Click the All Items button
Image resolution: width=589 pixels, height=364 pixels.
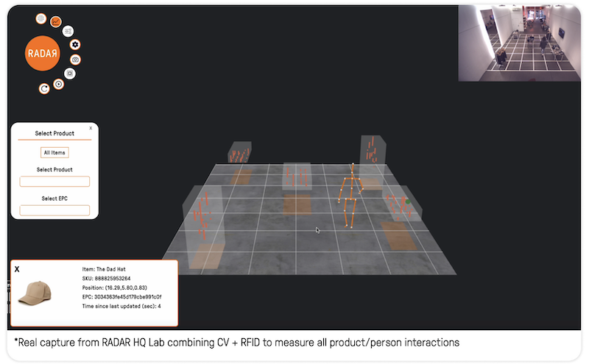point(54,153)
